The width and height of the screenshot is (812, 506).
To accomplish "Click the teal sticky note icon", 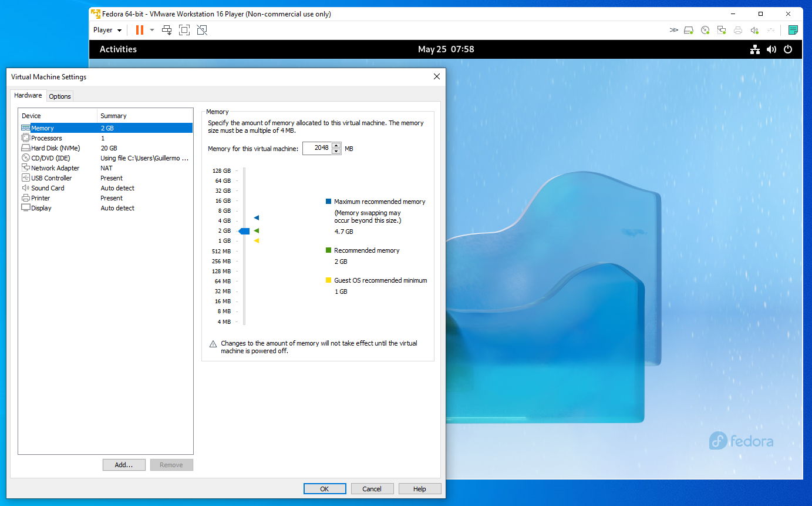I will click(x=793, y=30).
